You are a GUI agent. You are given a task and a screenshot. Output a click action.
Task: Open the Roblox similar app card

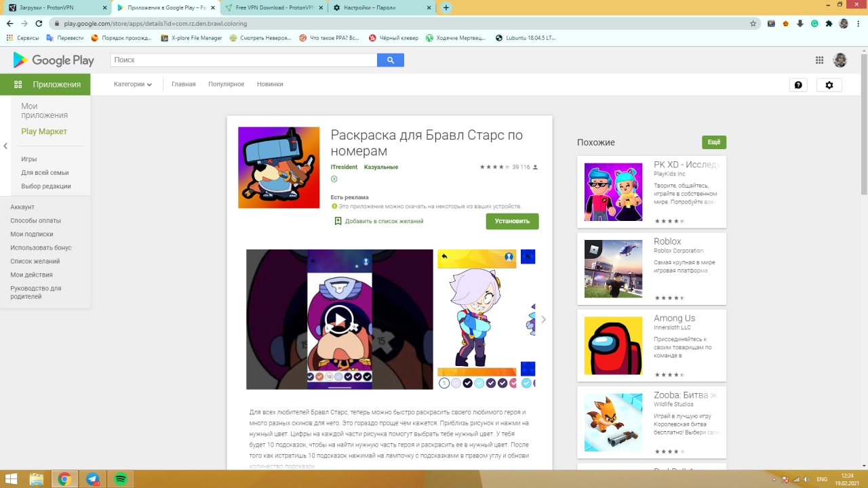[652, 268]
